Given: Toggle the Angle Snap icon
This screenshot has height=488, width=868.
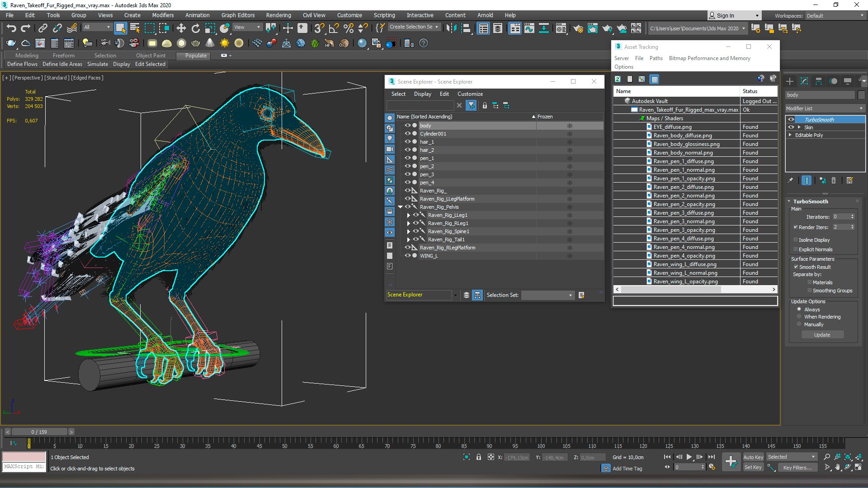Looking at the screenshot, I should [334, 28].
